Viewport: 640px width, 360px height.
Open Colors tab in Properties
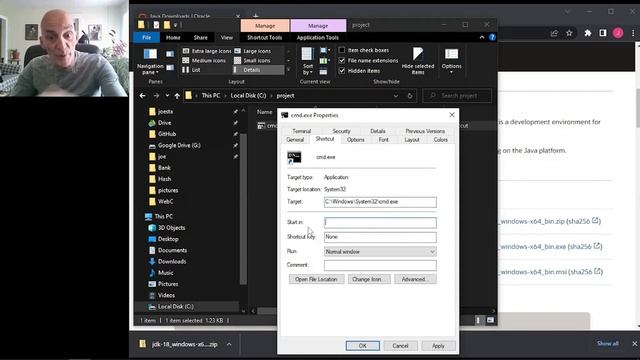pyautogui.click(x=440, y=140)
